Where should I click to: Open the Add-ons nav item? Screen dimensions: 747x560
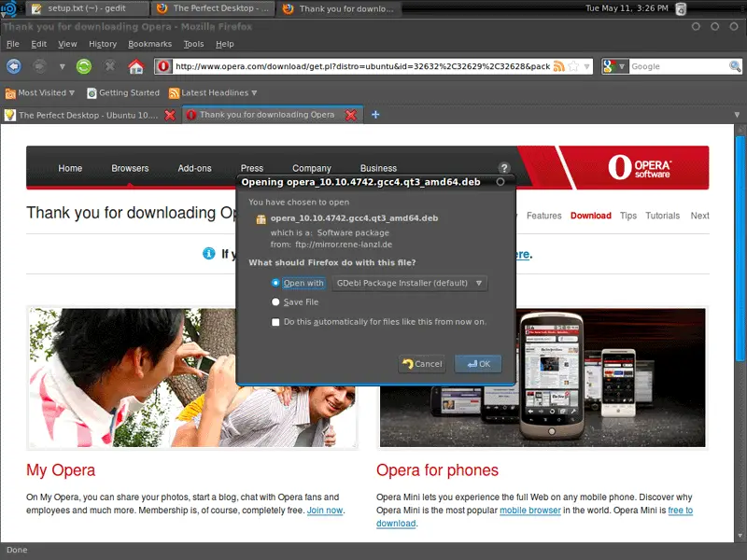click(195, 168)
